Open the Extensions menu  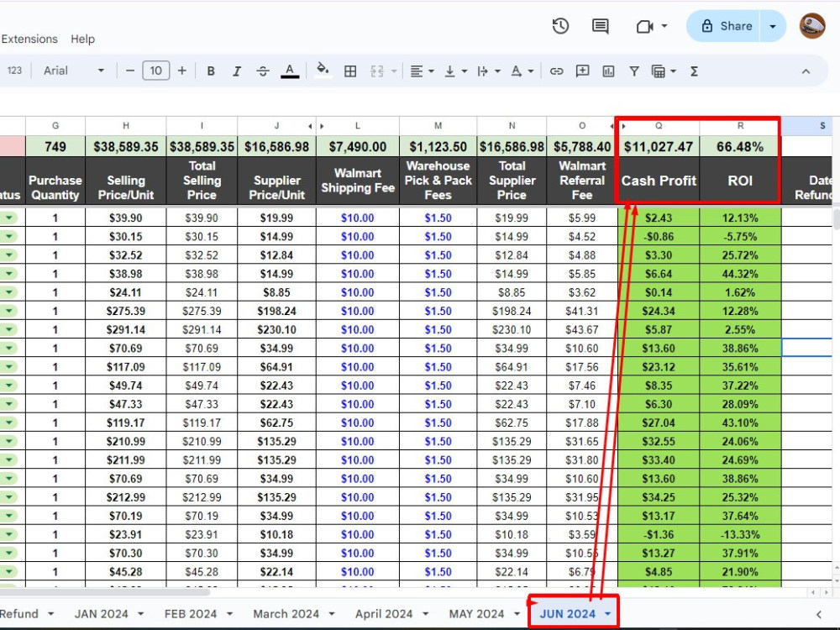coord(29,39)
